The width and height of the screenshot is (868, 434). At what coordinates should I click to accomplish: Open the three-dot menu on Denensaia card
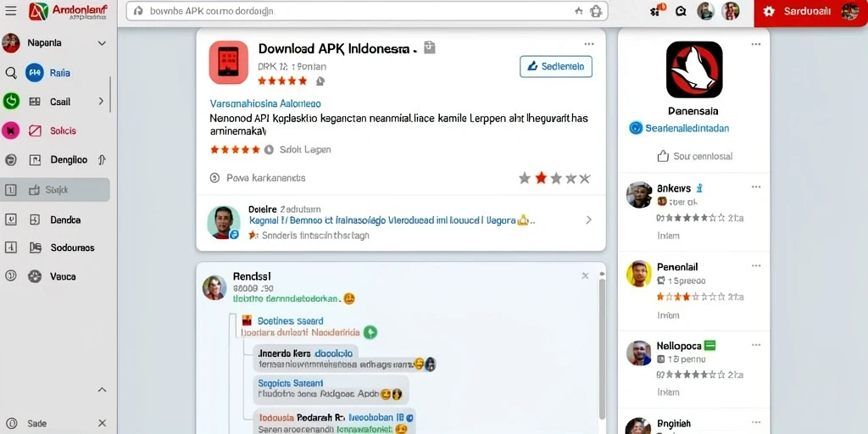[756, 44]
